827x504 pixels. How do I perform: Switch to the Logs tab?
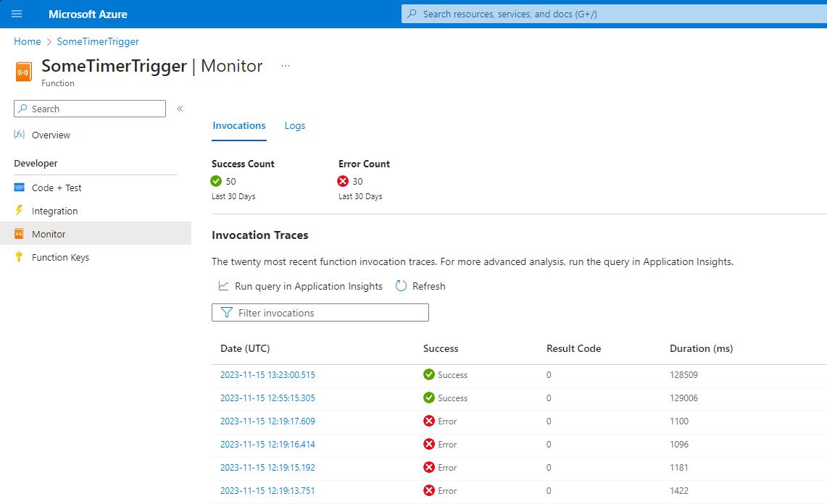click(x=295, y=125)
